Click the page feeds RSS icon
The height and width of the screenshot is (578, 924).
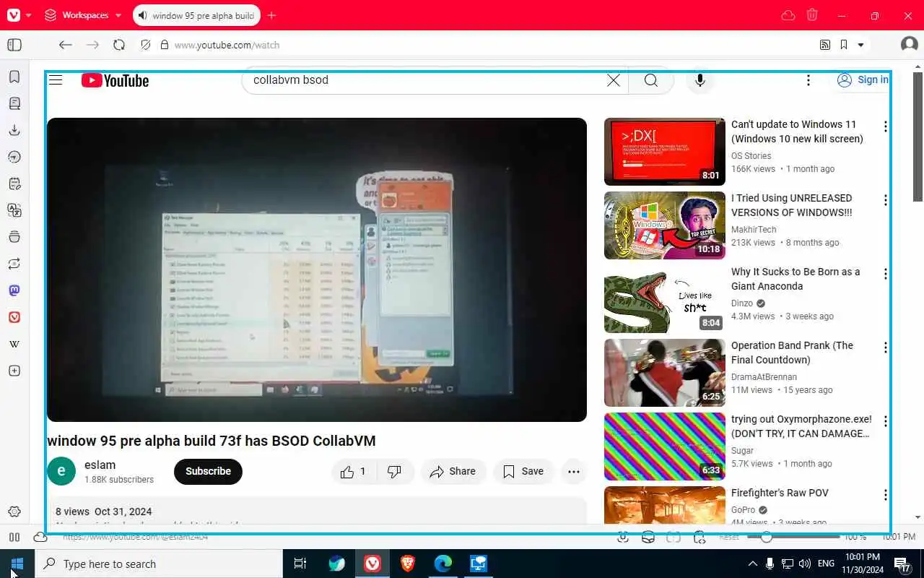(x=825, y=45)
